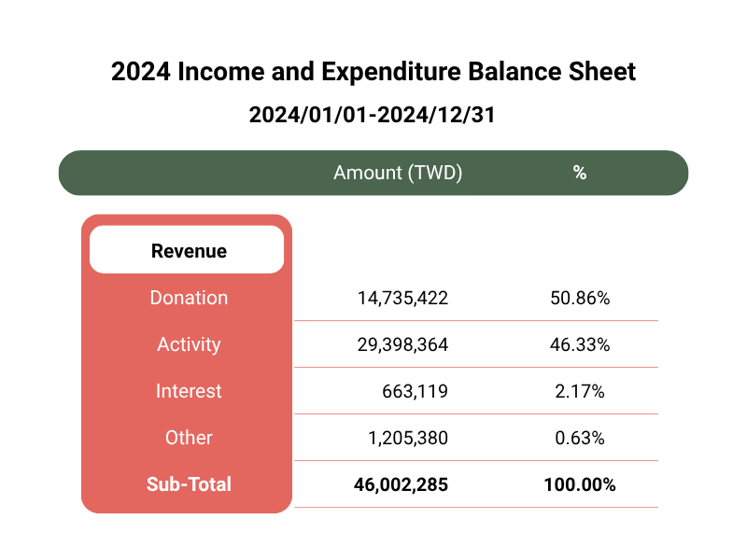Click the 100.00% total percentage
The height and width of the screenshot is (560, 747).
pyautogui.click(x=580, y=484)
